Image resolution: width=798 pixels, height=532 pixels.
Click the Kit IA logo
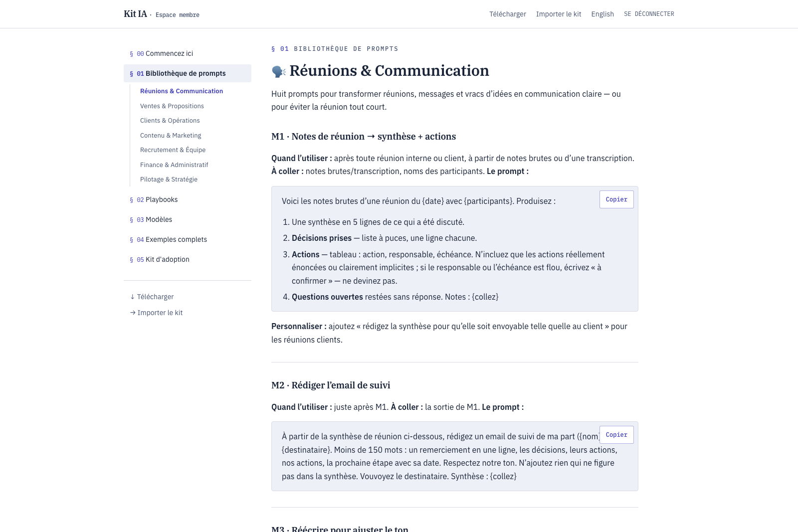coord(135,14)
